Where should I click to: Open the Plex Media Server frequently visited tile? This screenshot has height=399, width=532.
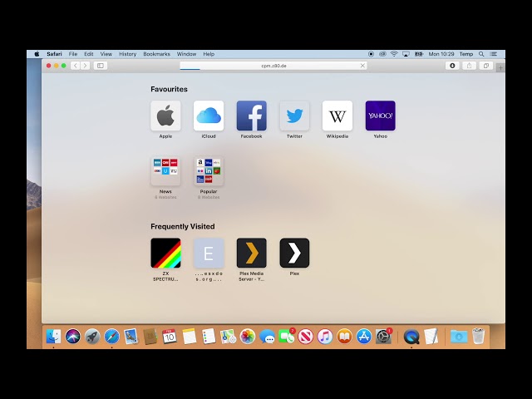(x=251, y=253)
